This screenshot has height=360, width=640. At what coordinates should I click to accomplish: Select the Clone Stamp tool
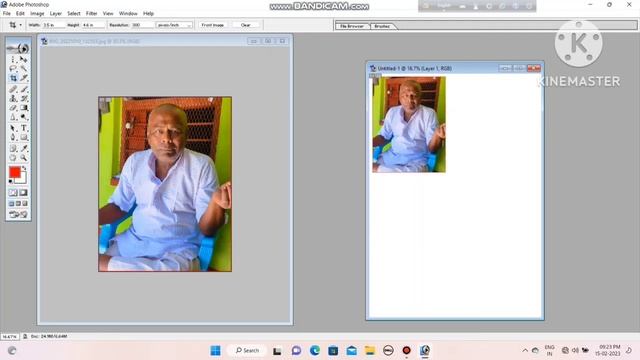click(13, 98)
